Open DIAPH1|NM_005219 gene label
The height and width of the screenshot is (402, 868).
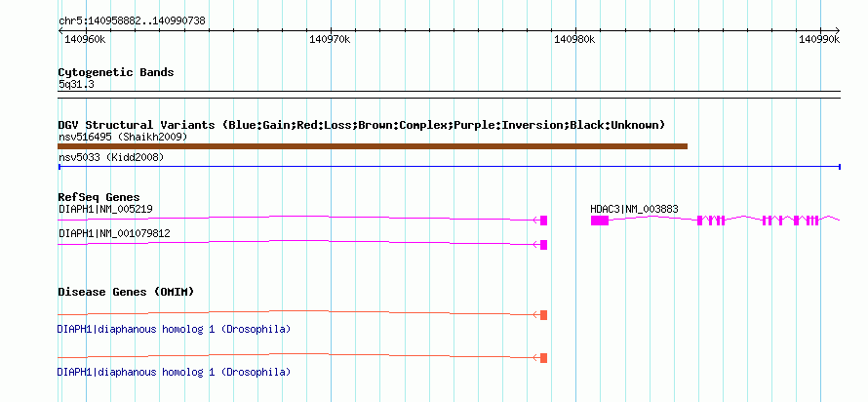click(105, 210)
